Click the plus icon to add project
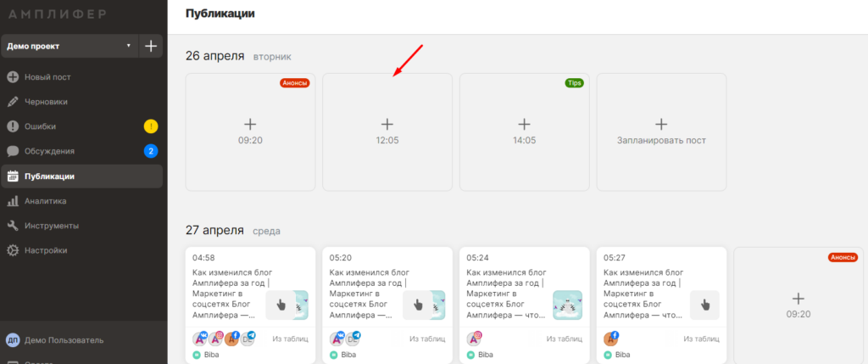 tap(151, 46)
